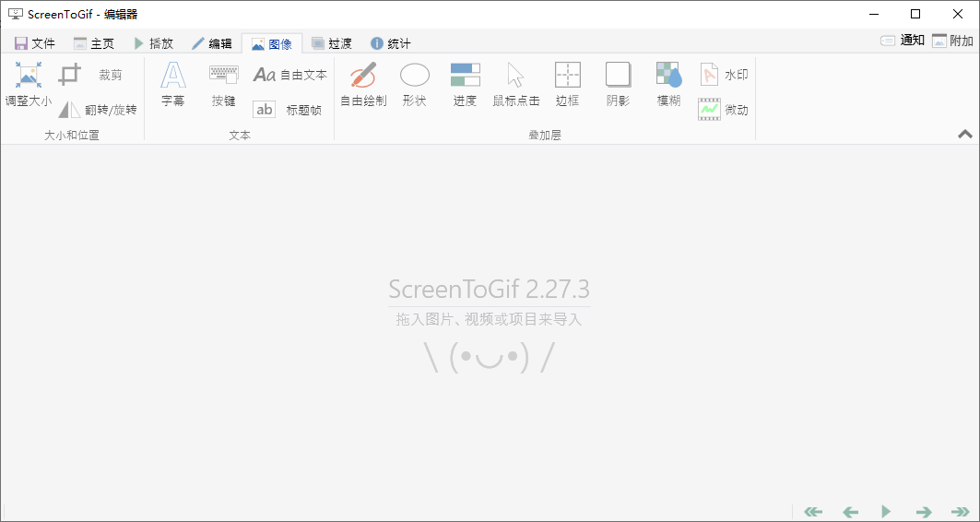This screenshot has height=522, width=980.
Task: Jump to the first frame
Action: pos(812,512)
